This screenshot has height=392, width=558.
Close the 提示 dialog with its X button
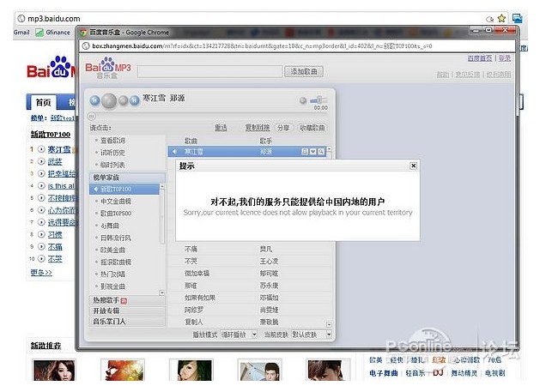413,166
